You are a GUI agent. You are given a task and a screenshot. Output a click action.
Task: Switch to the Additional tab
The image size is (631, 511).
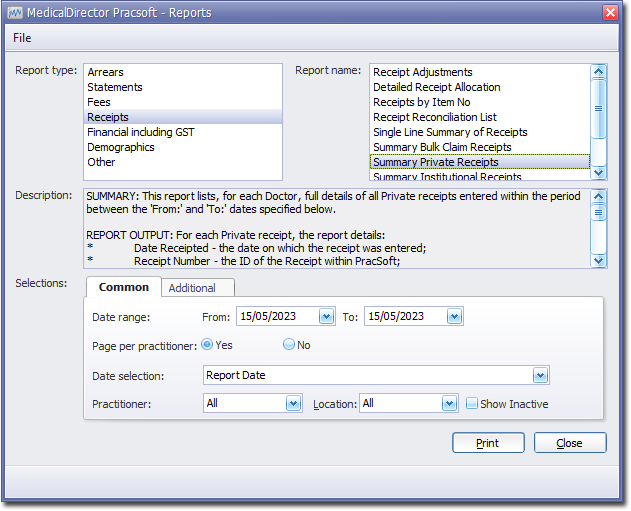pos(192,288)
